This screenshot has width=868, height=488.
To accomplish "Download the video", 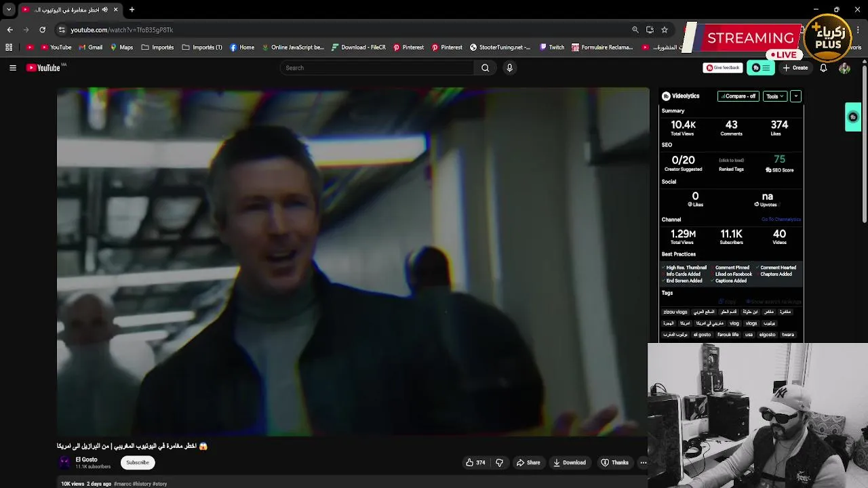I will coord(570,462).
